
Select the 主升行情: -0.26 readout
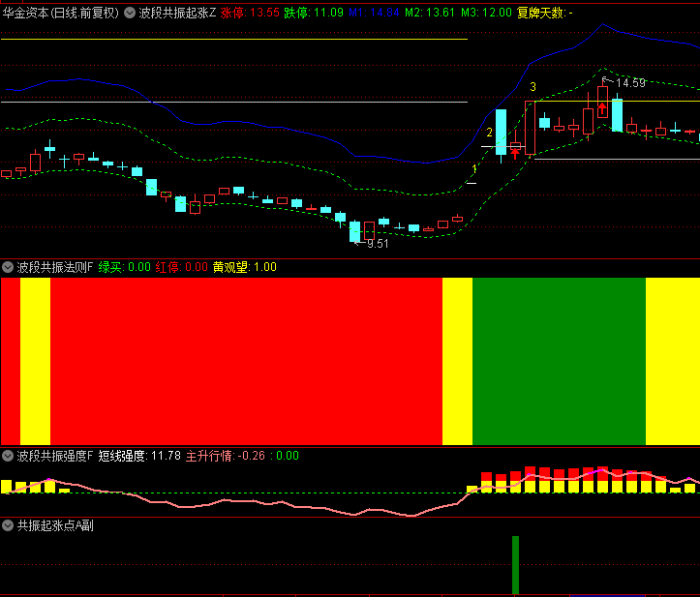[x=225, y=456]
